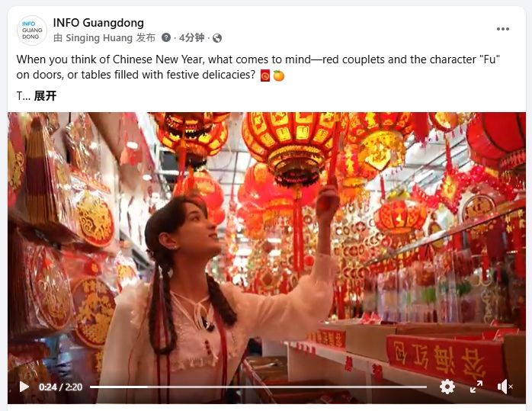Unmute the video speaker icon
Viewport: 532px width, 411px height.
point(505,387)
